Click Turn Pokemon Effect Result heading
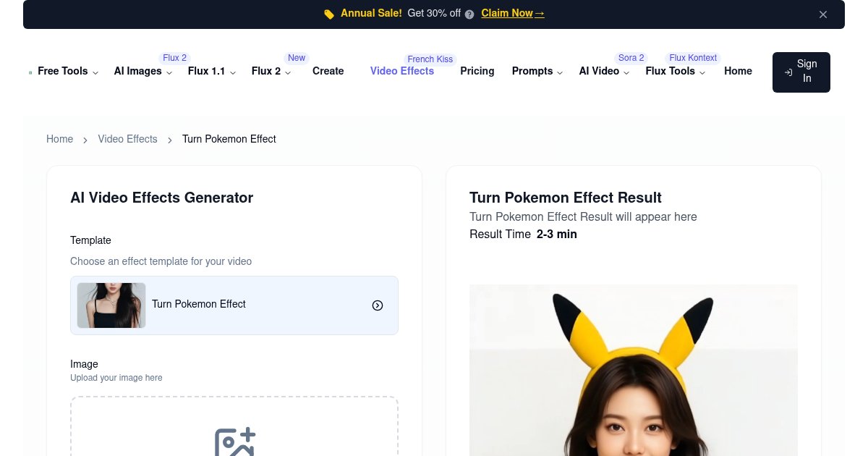The image size is (868, 456). [x=566, y=198]
